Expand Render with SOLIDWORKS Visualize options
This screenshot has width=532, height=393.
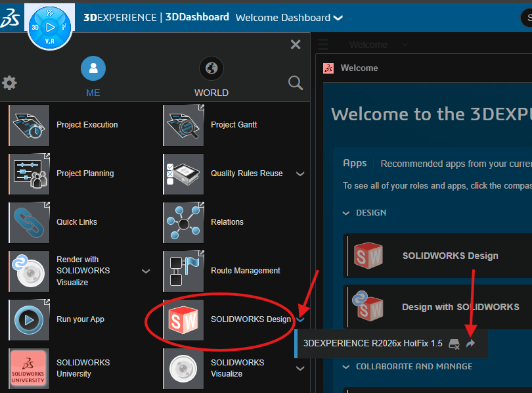146,271
